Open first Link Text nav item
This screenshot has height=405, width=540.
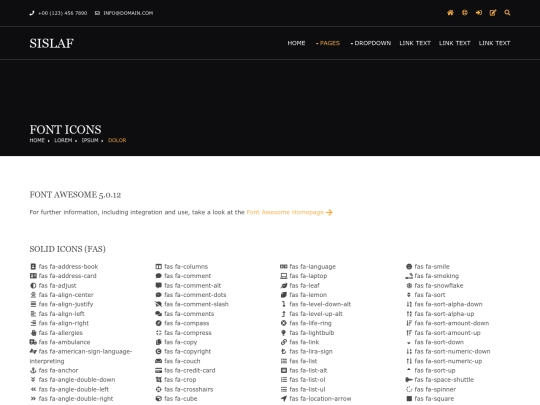click(415, 43)
